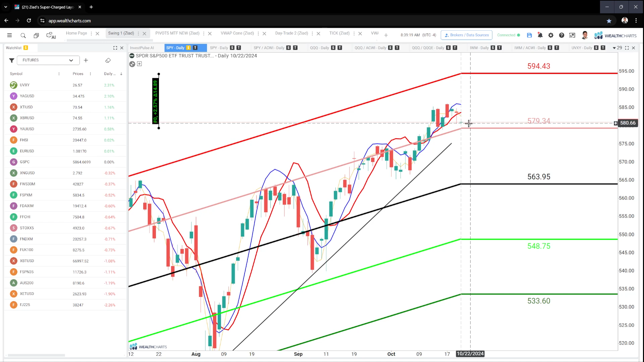Toggle T badge on QQQ - Daily tab
The image size is (644, 362).
340,48
